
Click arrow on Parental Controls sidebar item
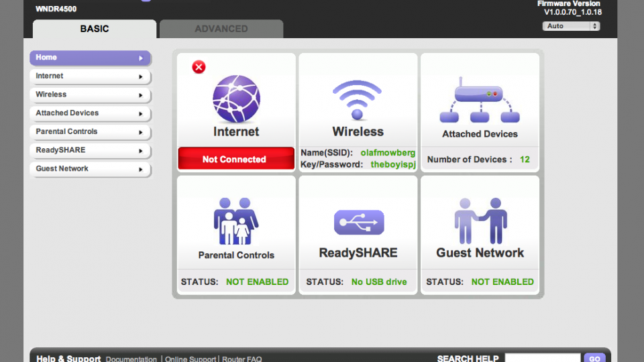coord(141,132)
